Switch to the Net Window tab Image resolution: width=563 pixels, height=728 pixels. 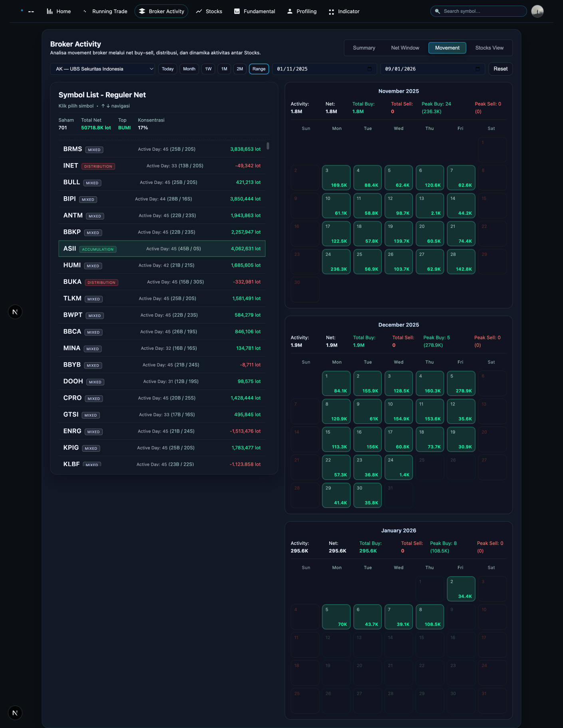tap(405, 48)
